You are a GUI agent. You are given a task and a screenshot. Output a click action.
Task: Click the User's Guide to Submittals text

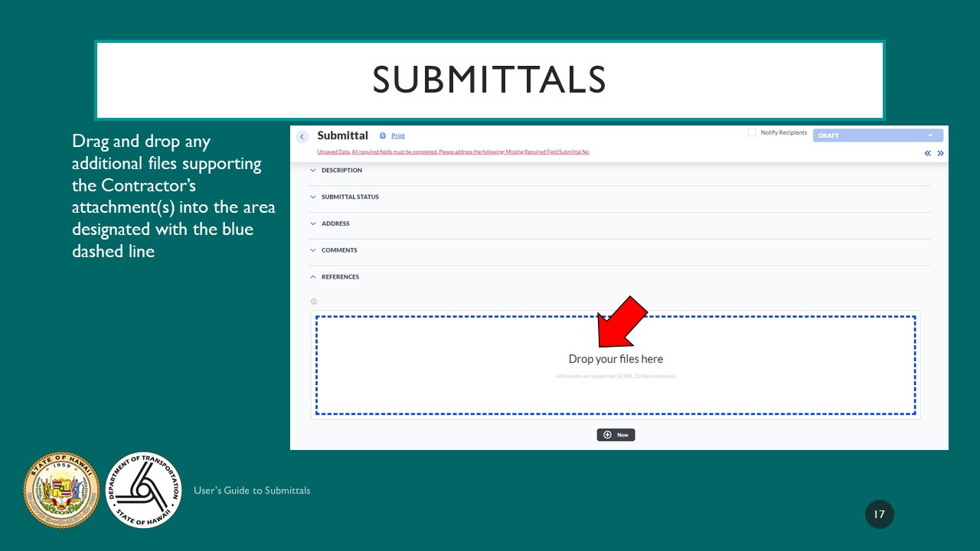coord(252,491)
